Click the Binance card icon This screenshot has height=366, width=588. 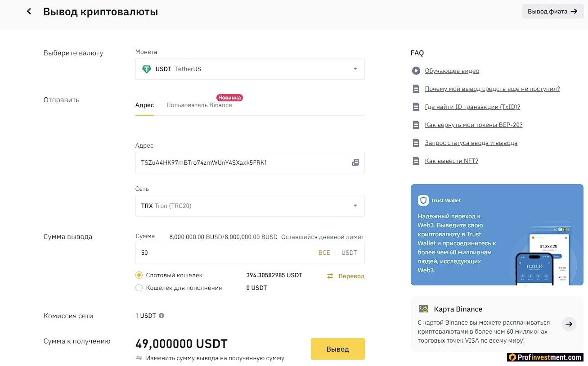click(423, 309)
